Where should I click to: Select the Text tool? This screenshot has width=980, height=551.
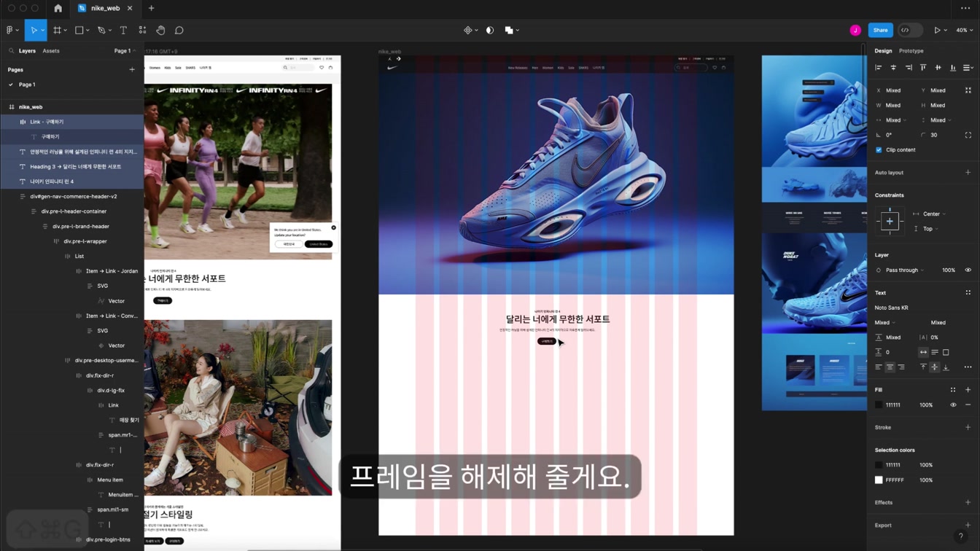123,31
